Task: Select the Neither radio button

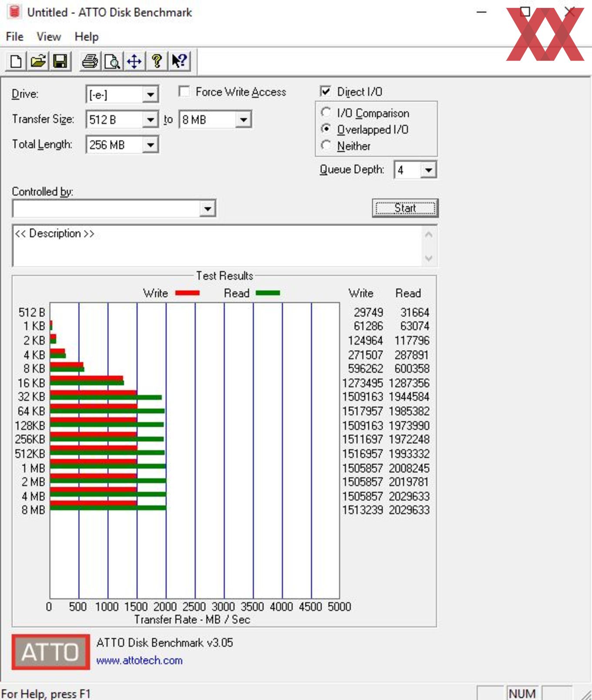Action: click(x=326, y=145)
